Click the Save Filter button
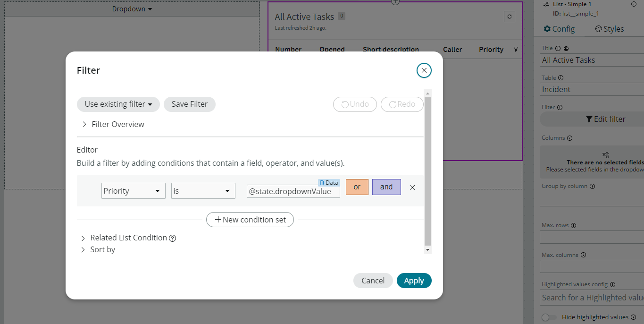 point(190,104)
